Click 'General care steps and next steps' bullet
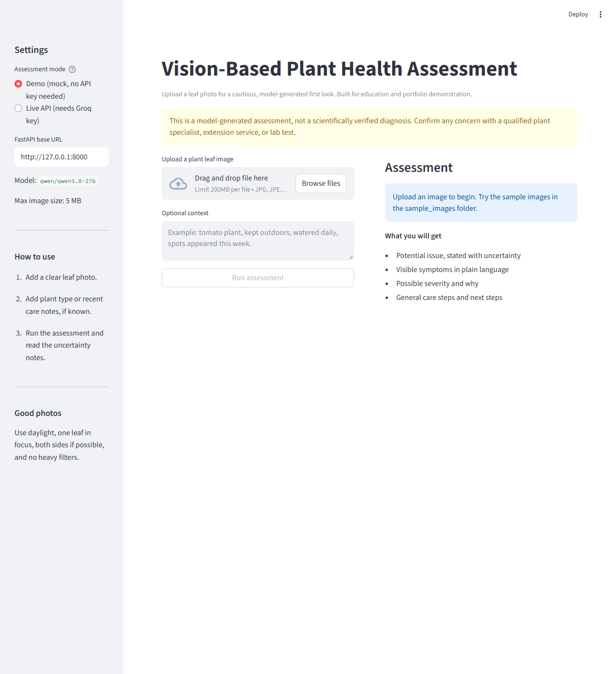 point(449,298)
